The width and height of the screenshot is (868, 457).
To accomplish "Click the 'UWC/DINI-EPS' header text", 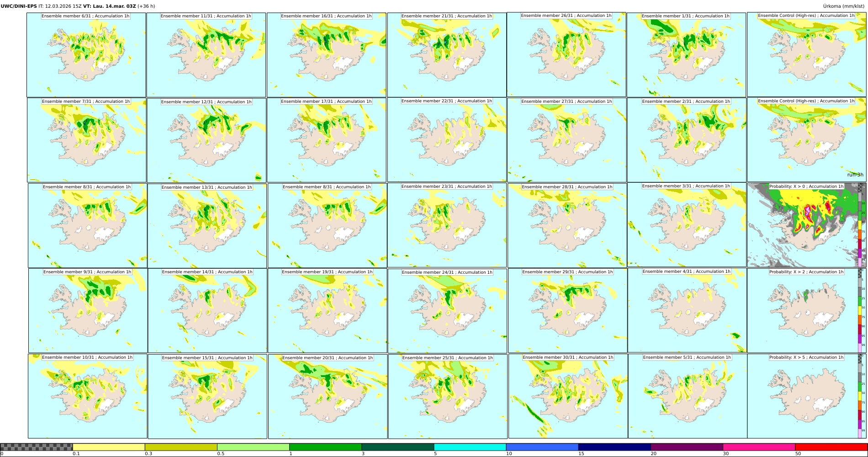I will click(x=19, y=6).
